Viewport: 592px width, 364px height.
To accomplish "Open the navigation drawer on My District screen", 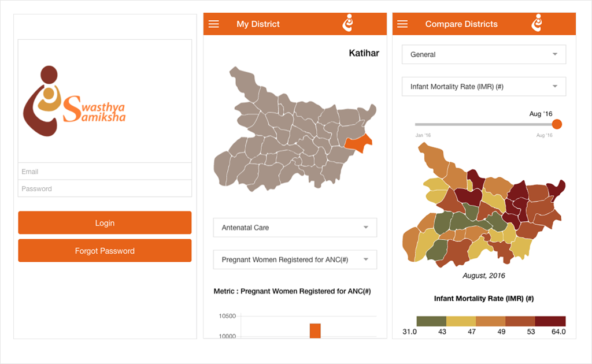I will point(213,24).
